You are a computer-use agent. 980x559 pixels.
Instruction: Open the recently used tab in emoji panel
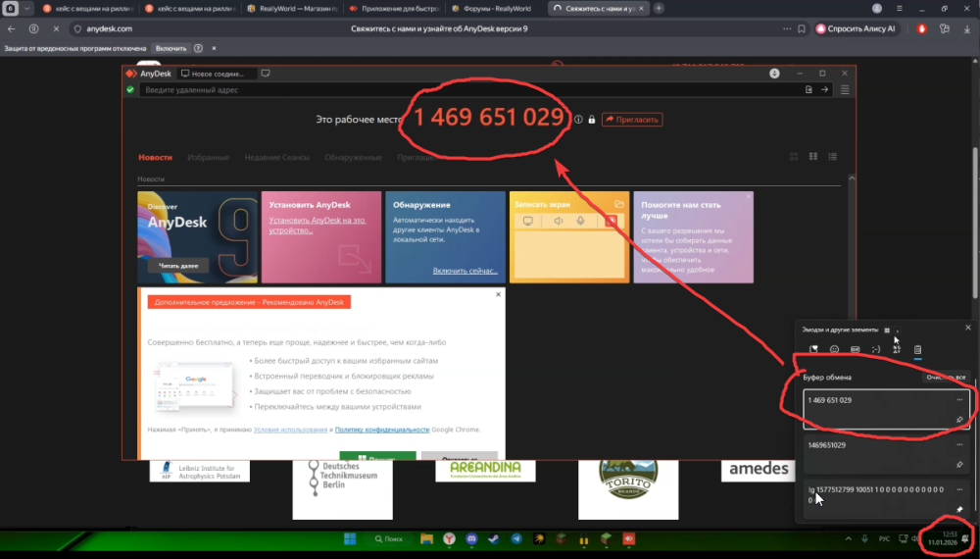click(x=813, y=349)
